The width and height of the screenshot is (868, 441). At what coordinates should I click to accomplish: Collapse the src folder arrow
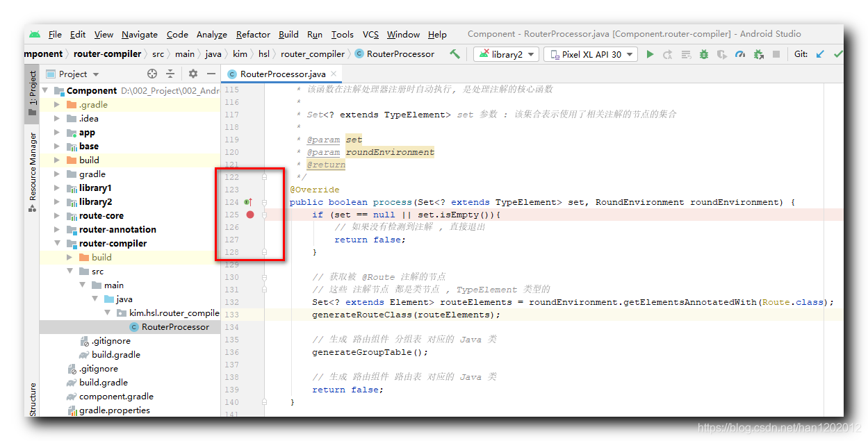pos(70,272)
